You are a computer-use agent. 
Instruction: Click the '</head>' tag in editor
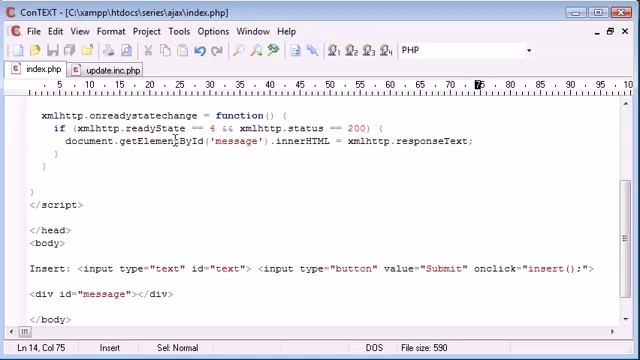50,230
